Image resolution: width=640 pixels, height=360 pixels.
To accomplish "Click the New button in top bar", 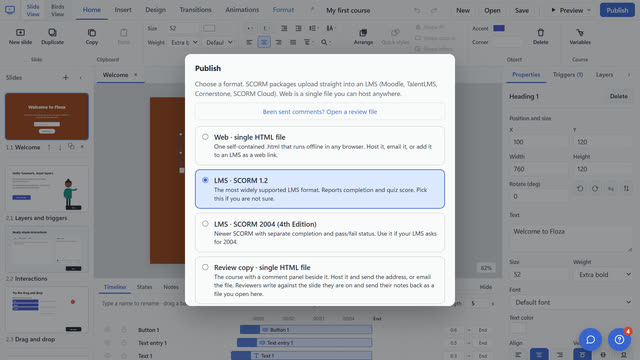I will (462, 10).
